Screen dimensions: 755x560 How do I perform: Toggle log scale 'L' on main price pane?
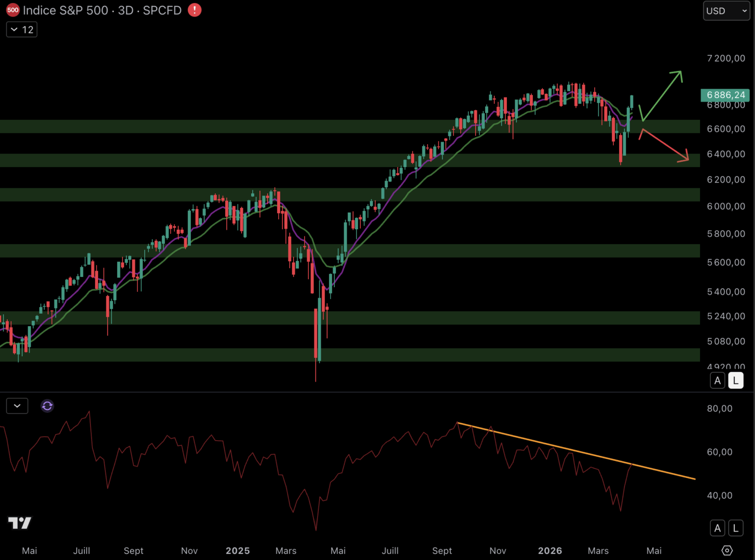pos(735,381)
